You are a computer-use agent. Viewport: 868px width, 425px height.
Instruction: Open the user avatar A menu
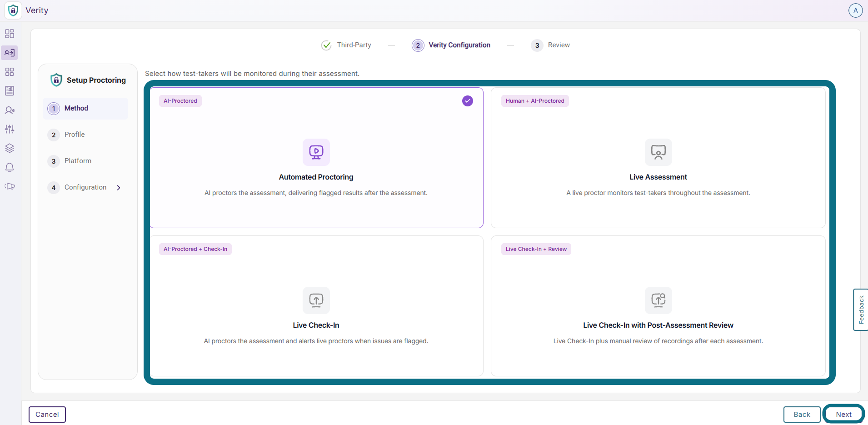click(x=855, y=10)
